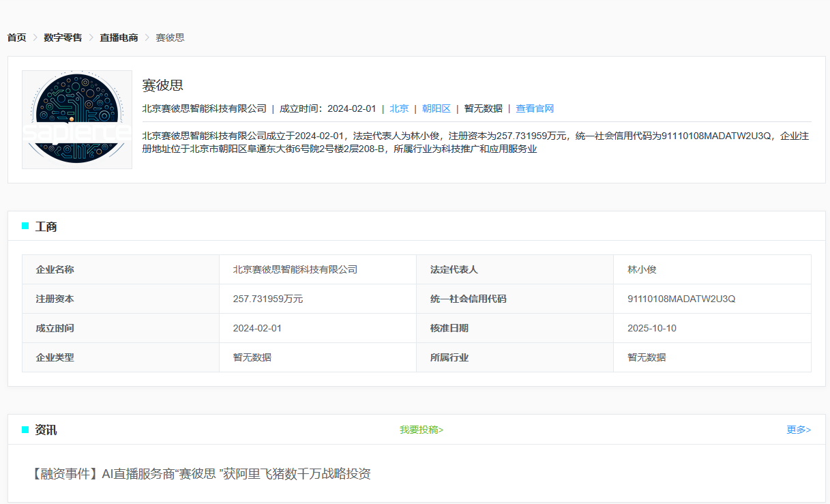Open the 北京 city link
The height and width of the screenshot is (504, 830).
[x=399, y=108]
